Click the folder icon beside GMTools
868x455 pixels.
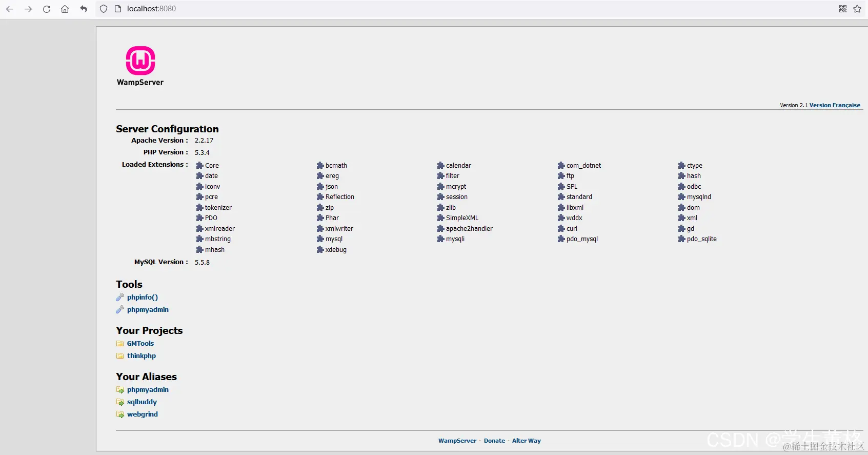point(120,344)
